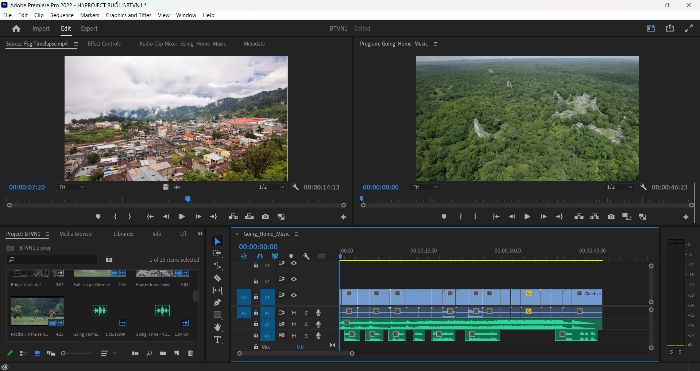
Task: Open timeline display settings wrench
Action: (x=306, y=256)
